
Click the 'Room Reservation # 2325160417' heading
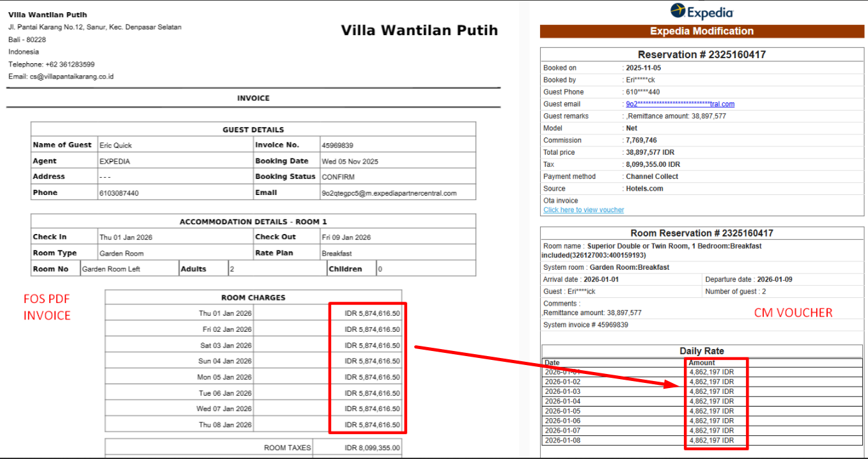tap(702, 233)
